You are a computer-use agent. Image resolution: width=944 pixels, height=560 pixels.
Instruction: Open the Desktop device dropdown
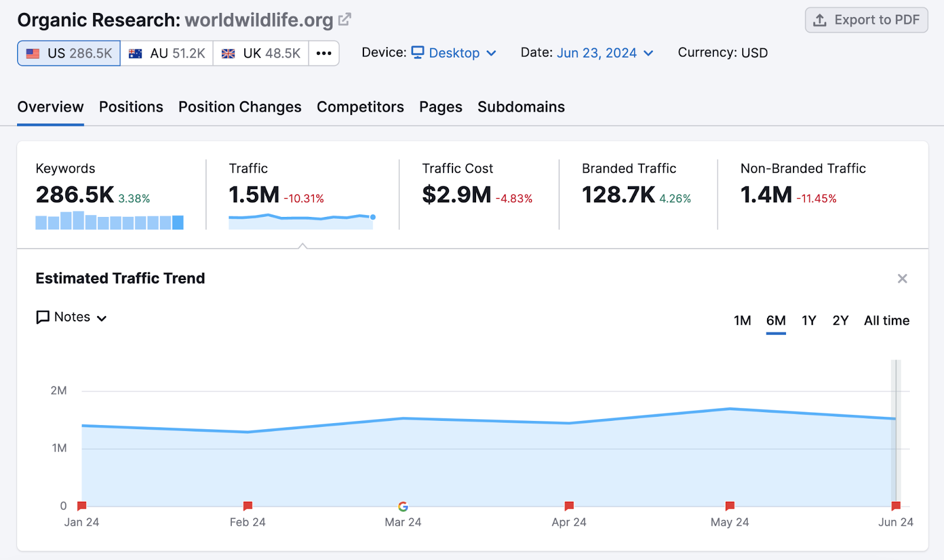click(x=454, y=53)
